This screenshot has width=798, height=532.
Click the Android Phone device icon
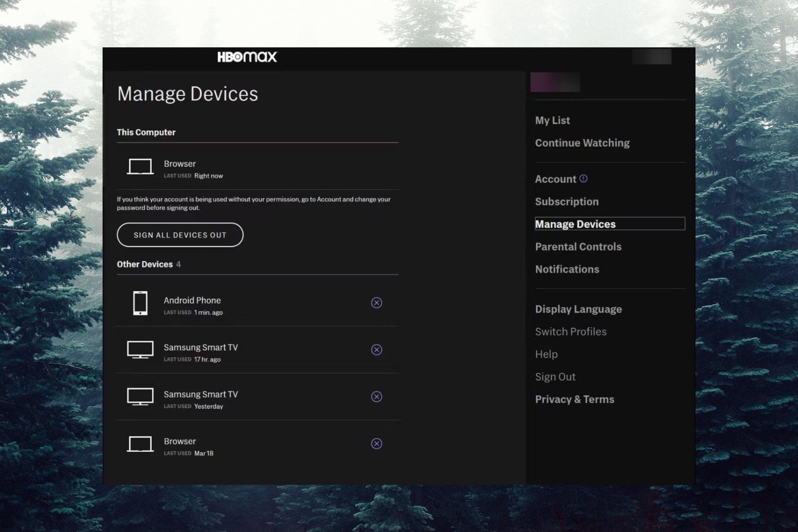(x=140, y=303)
